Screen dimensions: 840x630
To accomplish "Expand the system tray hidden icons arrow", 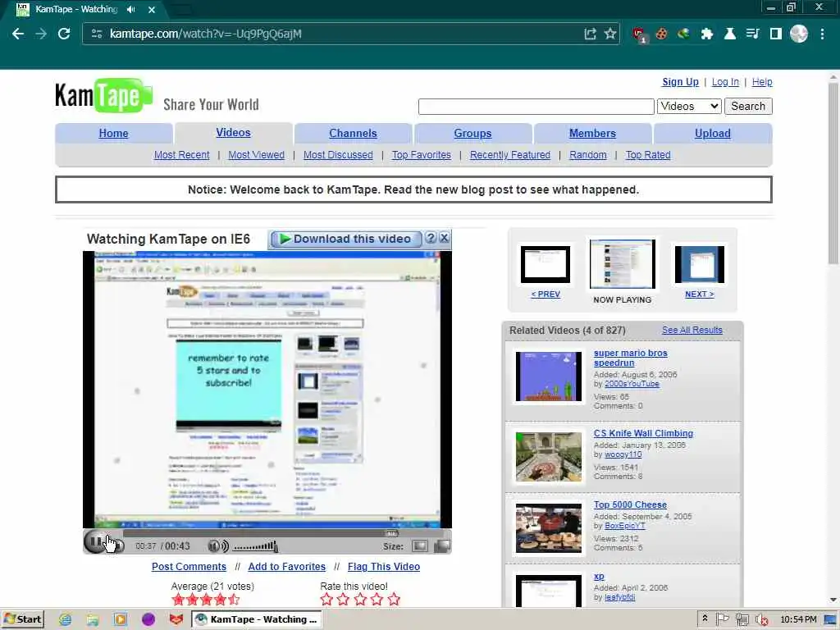I will pyautogui.click(x=705, y=619).
